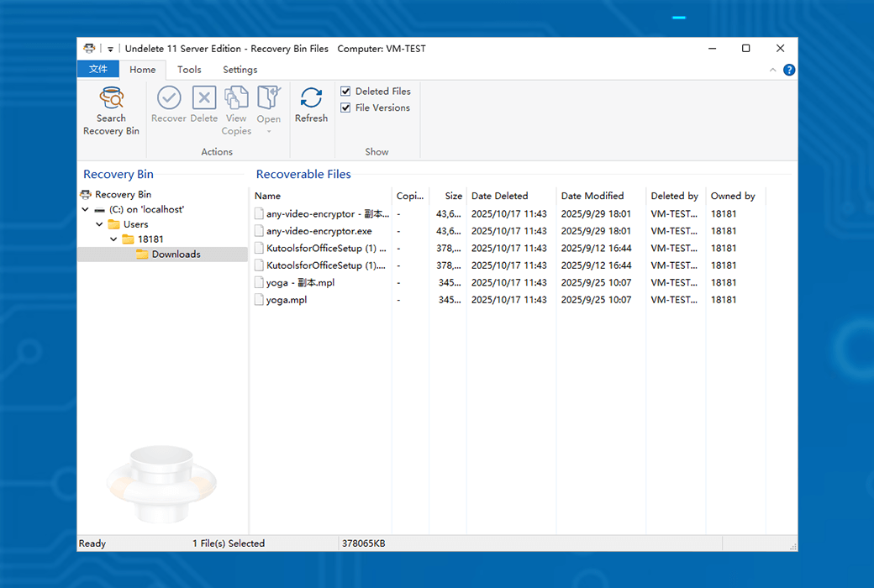Image resolution: width=874 pixels, height=588 pixels.
Task: Collapse the (C:) on 'localhost' node
Action: 86,210
